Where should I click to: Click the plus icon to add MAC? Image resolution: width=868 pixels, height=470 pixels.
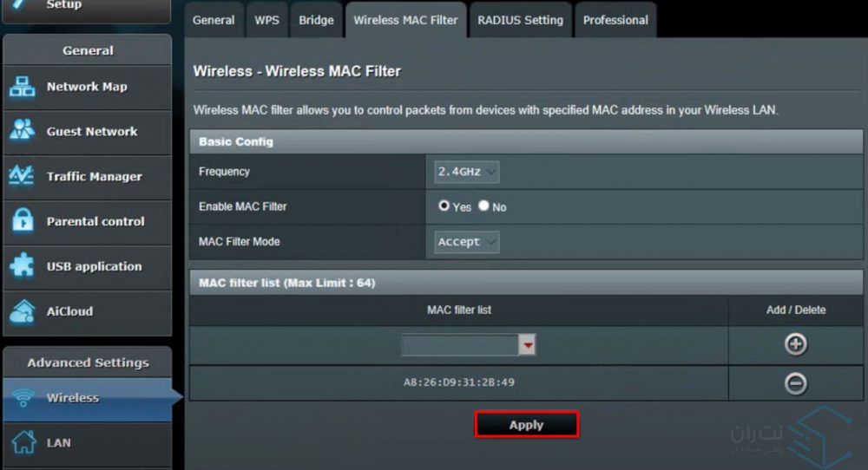795,344
